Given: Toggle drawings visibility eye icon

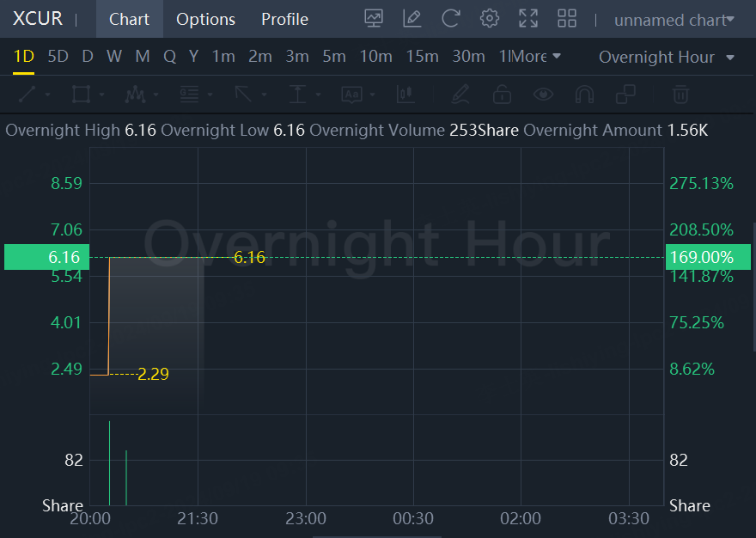Looking at the screenshot, I should (x=543, y=94).
